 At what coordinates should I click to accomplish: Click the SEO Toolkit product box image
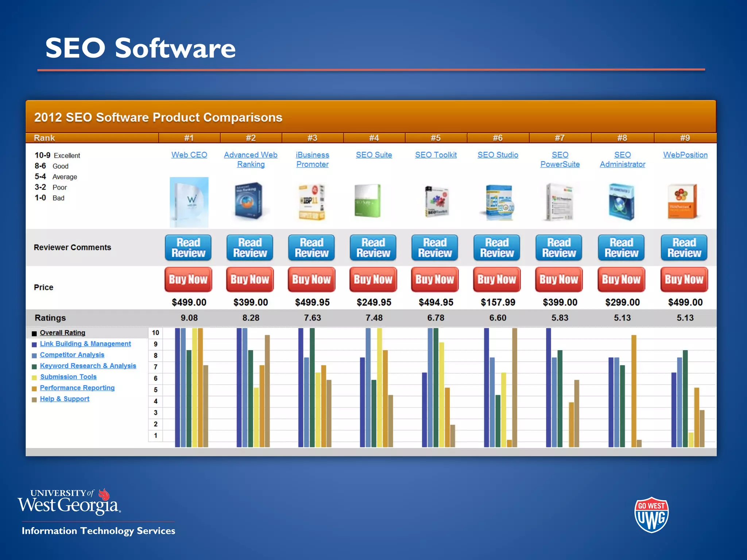pyautogui.click(x=437, y=202)
